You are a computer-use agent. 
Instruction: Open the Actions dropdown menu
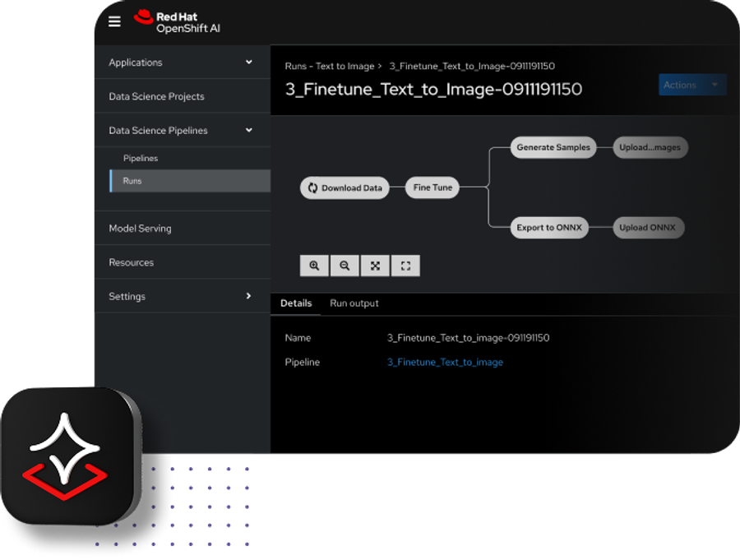click(x=691, y=85)
